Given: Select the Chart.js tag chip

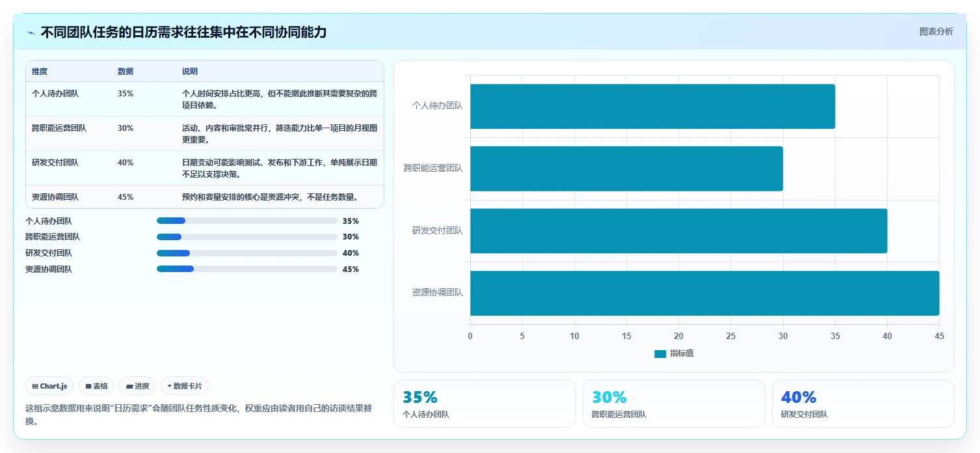Looking at the screenshot, I should tap(50, 386).
